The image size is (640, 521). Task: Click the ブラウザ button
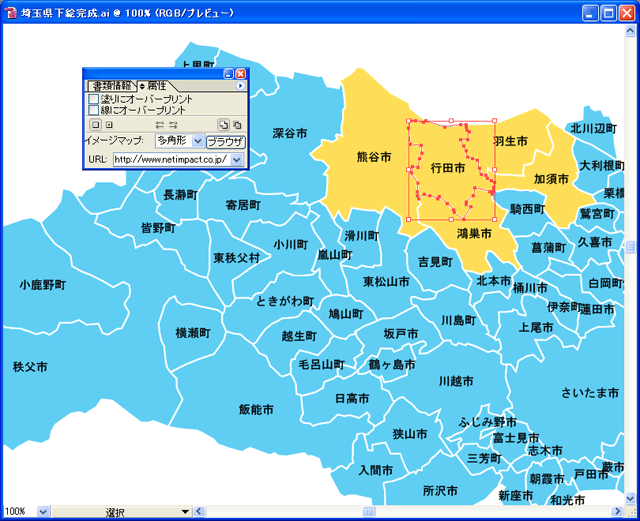226,142
